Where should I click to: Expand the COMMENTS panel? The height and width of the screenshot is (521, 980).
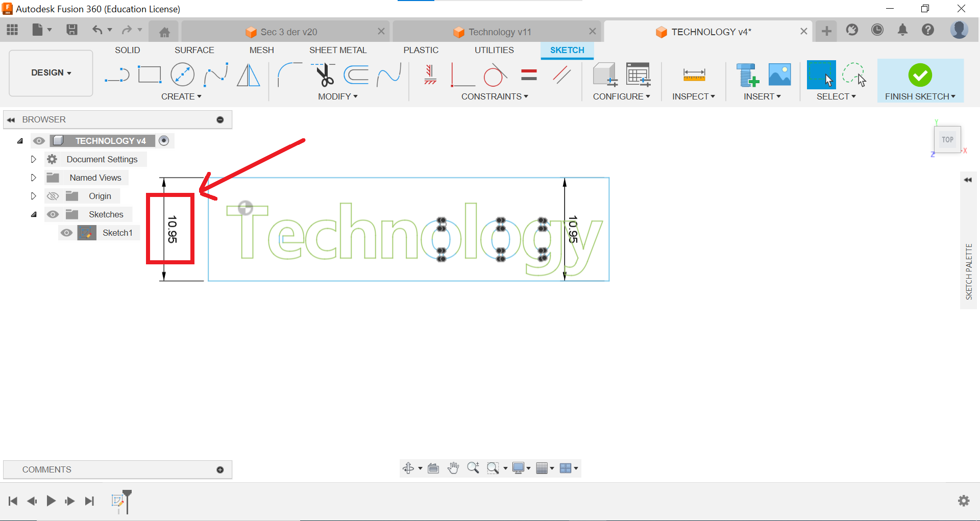220,469
